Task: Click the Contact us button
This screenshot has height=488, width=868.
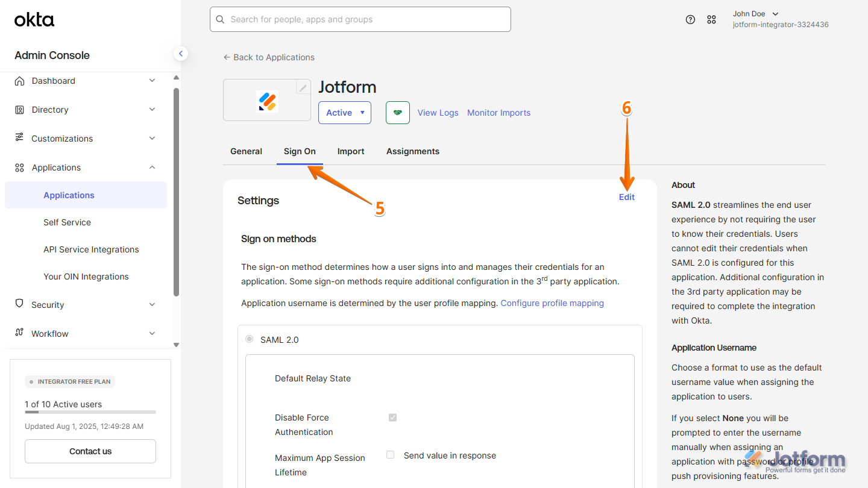Action: tap(90, 451)
